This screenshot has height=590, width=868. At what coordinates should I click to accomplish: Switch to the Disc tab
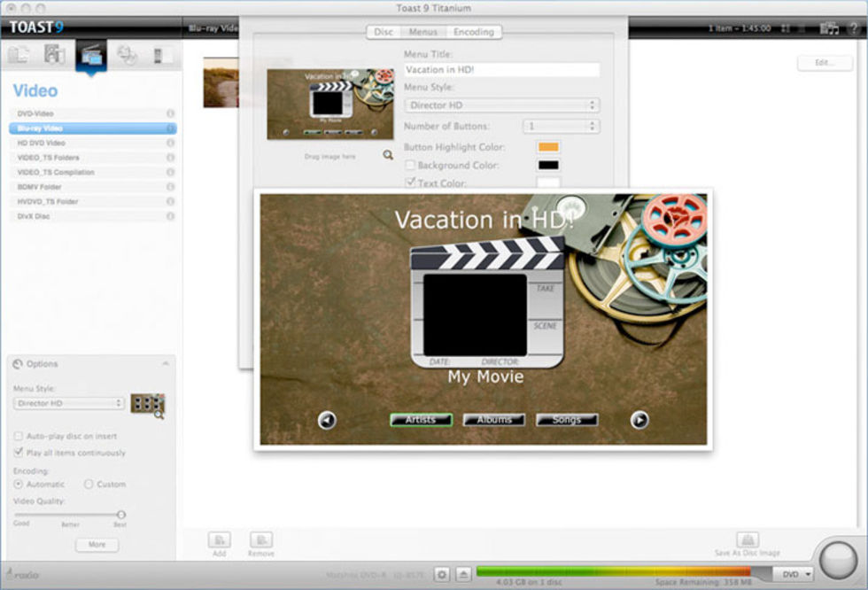tap(384, 32)
